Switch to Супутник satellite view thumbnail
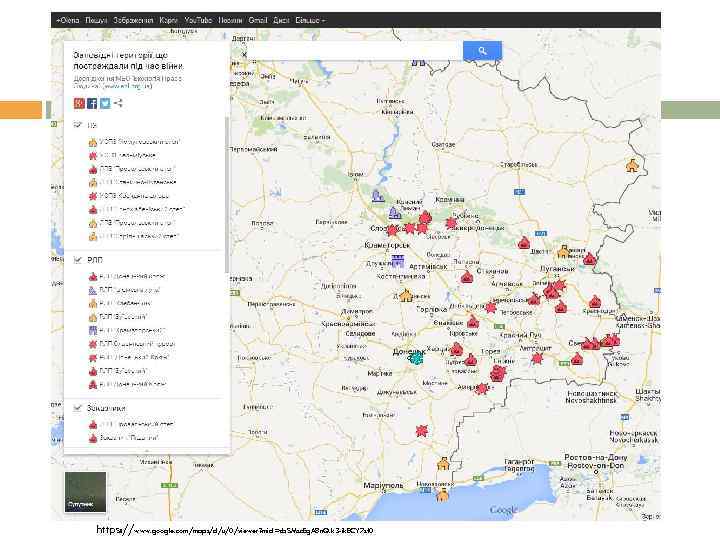 point(85,492)
